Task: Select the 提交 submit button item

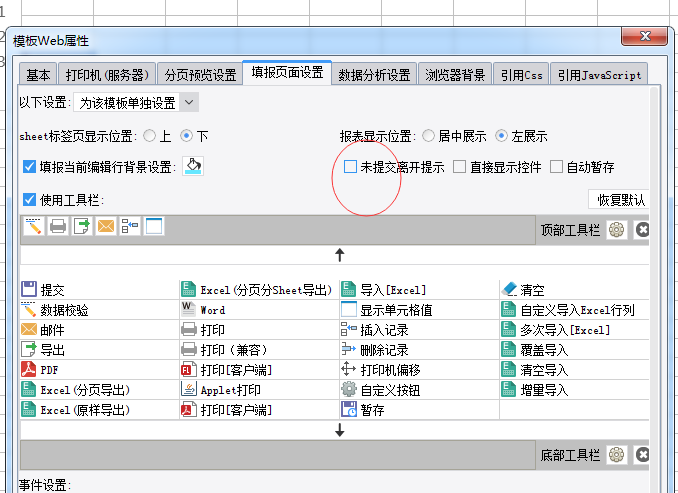Action: (x=99, y=289)
